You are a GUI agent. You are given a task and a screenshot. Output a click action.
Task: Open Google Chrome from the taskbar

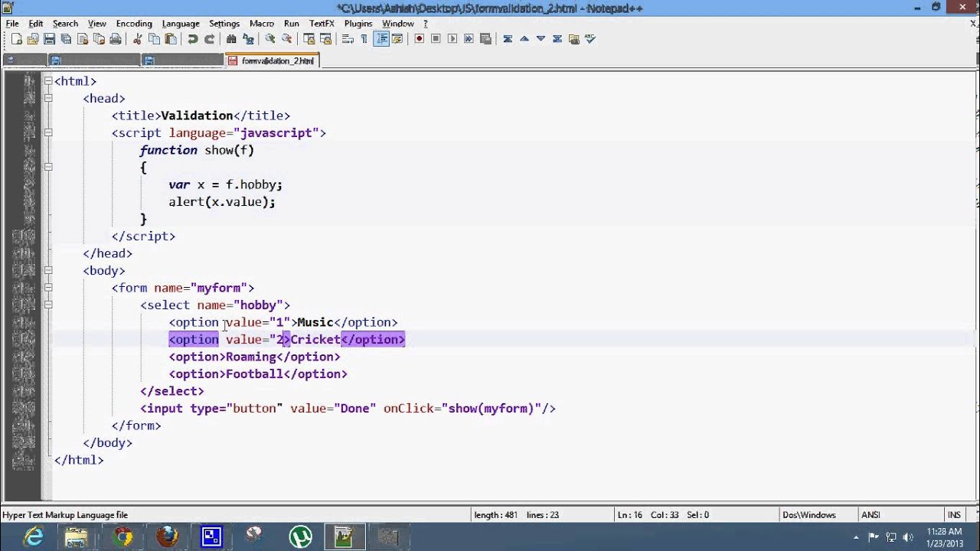[123, 537]
